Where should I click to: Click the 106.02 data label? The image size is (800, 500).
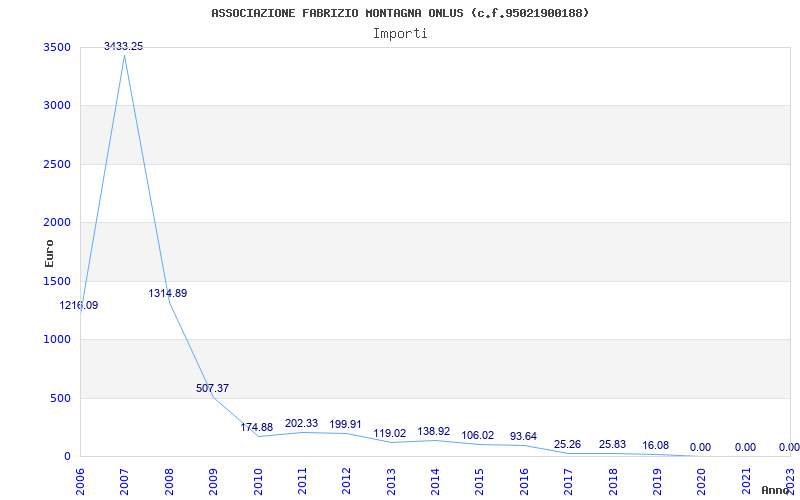point(478,435)
